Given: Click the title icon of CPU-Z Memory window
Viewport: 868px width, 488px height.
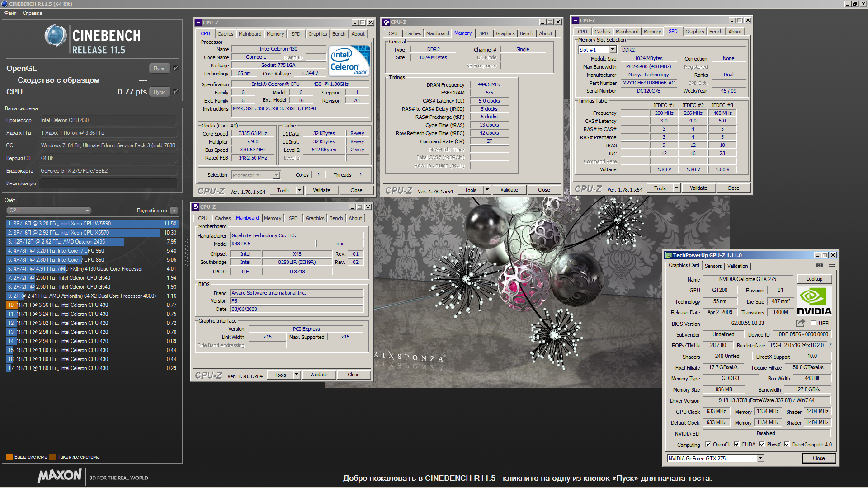Looking at the screenshot, I should pos(386,22).
